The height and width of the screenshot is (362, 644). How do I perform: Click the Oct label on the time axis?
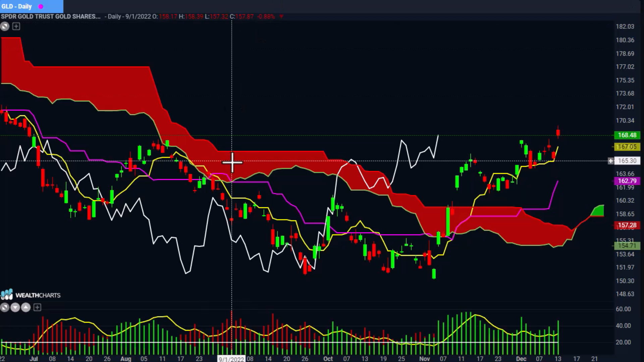tap(328, 359)
